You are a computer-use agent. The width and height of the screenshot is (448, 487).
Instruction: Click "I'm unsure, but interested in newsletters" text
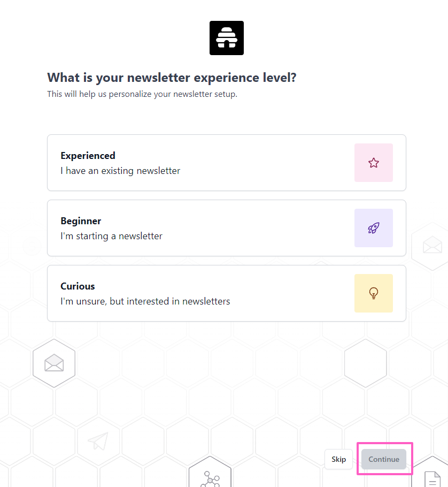click(145, 301)
